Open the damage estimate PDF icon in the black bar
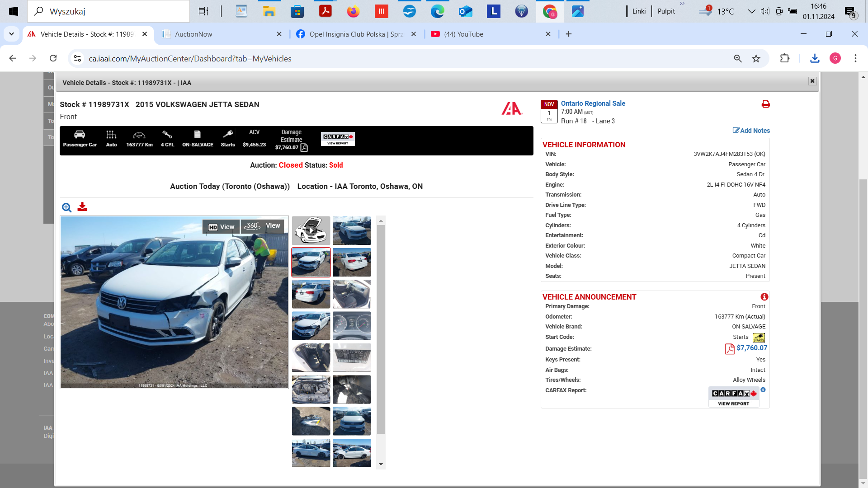Viewport: 868px width, 488px height. 304,148
